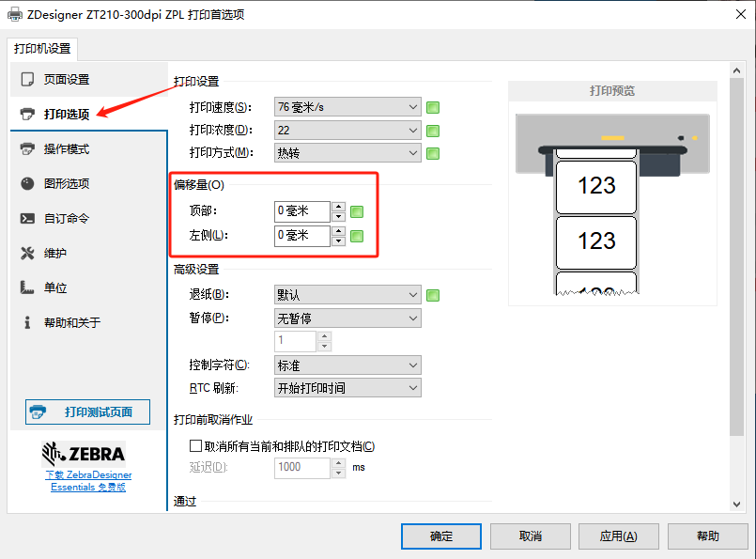Click the 操作模式 printer icon
The width and height of the screenshot is (756, 559).
(x=27, y=149)
